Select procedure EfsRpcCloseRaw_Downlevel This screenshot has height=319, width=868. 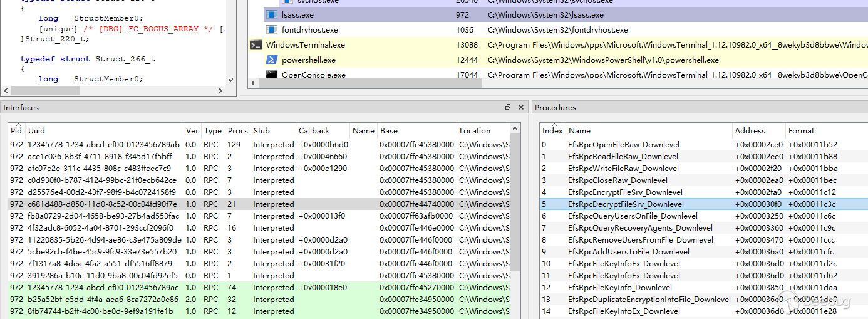coord(617,180)
